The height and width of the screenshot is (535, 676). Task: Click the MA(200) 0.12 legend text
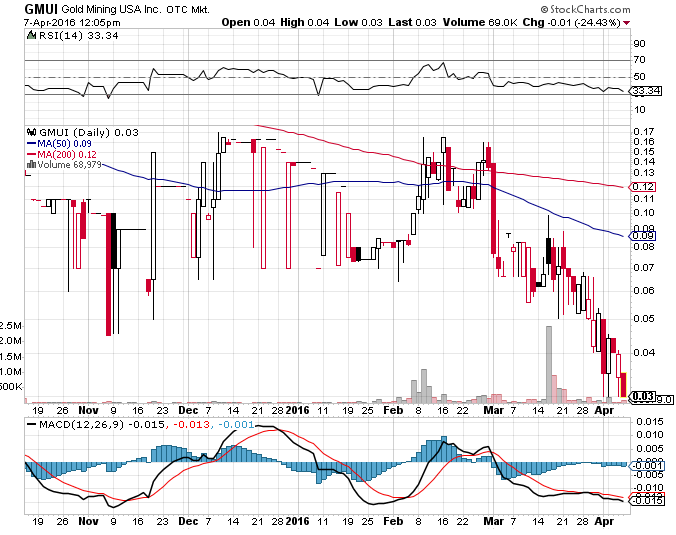click(x=67, y=154)
